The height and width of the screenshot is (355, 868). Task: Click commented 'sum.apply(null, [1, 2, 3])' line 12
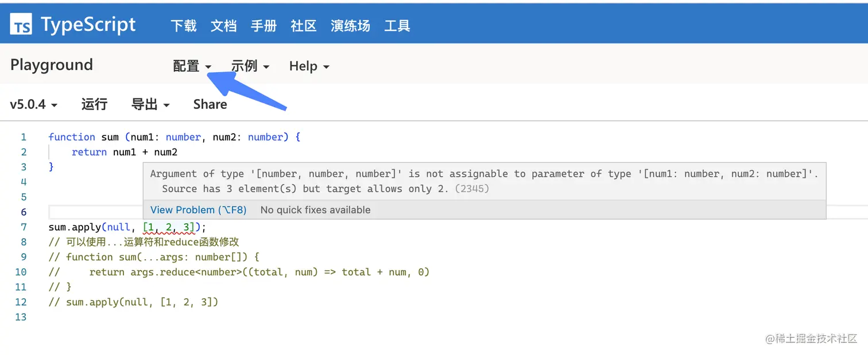point(133,302)
